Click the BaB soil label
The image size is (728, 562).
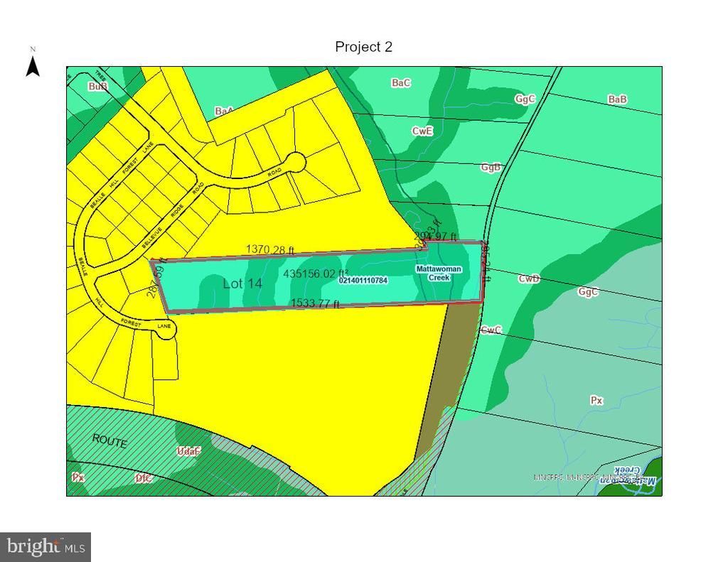coord(617,99)
